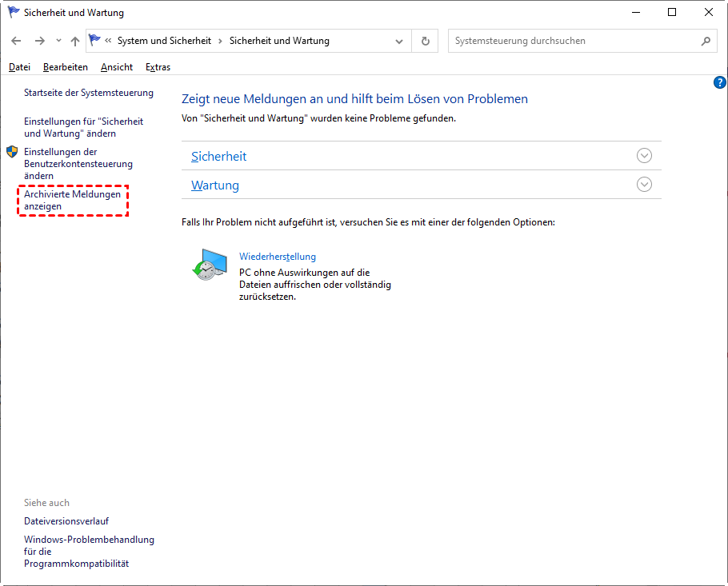The width and height of the screenshot is (728, 586).
Task: Close the Sicherheit und Wartung window
Action: tap(709, 12)
